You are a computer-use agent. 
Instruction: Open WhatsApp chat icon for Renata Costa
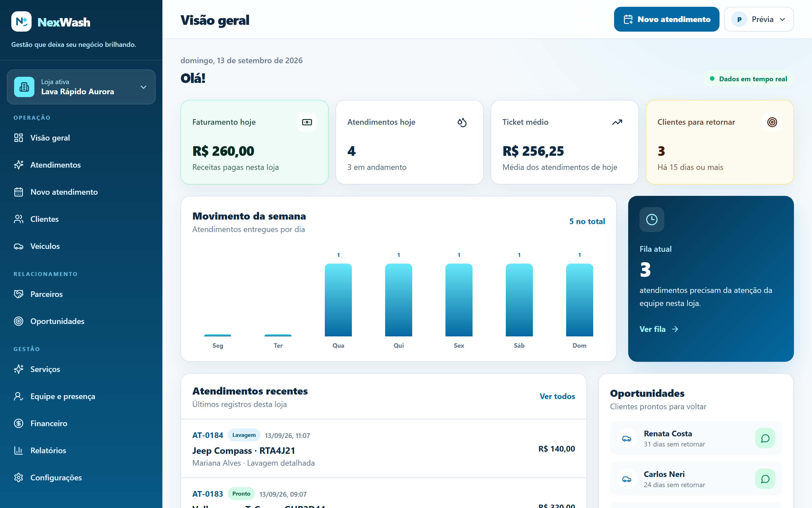(765, 438)
